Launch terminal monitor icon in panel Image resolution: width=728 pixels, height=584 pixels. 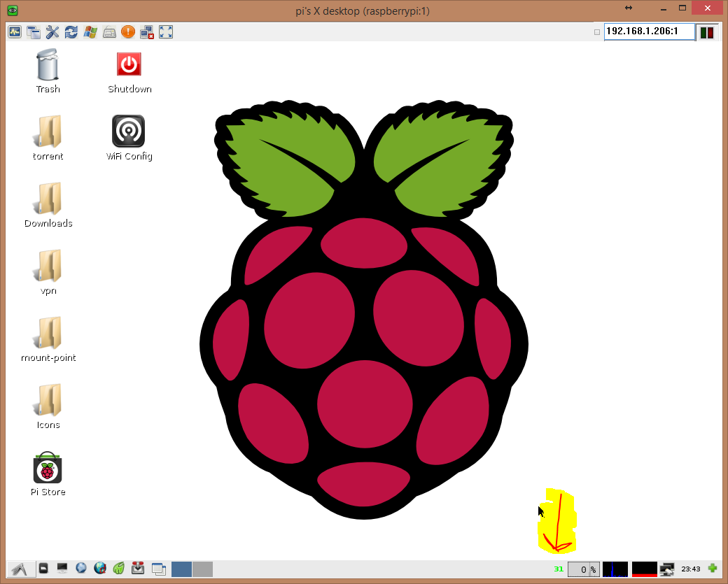point(62,568)
